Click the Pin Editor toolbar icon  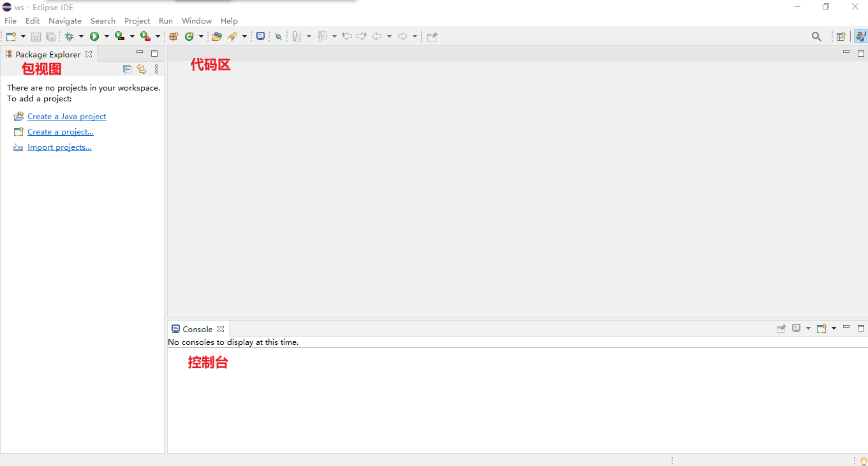pos(432,36)
